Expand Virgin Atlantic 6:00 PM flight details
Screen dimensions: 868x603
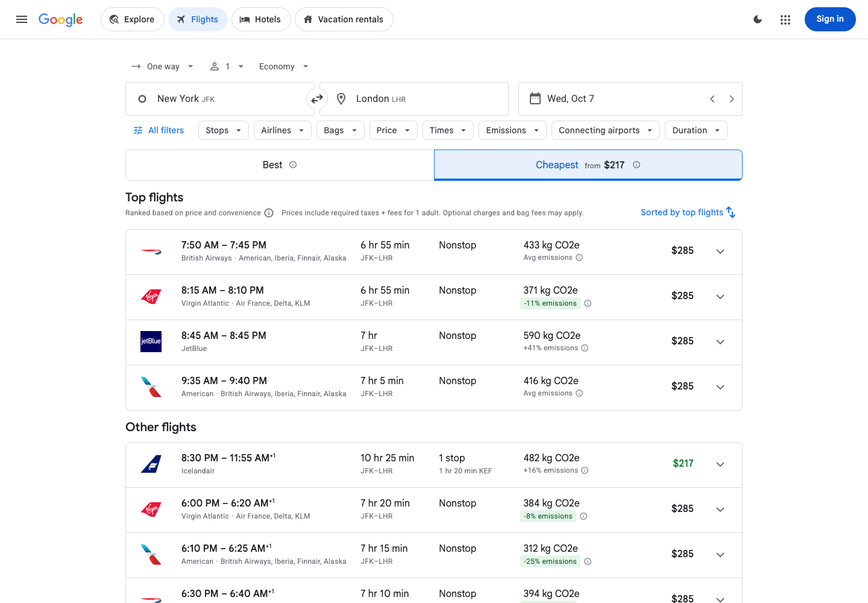pyautogui.click(x=720, y=510)
